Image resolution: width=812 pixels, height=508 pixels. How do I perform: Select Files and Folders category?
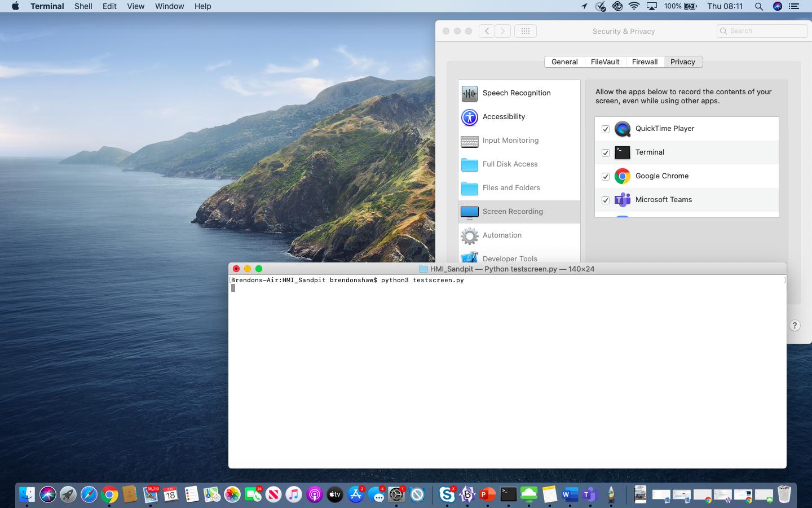point(519,188)
